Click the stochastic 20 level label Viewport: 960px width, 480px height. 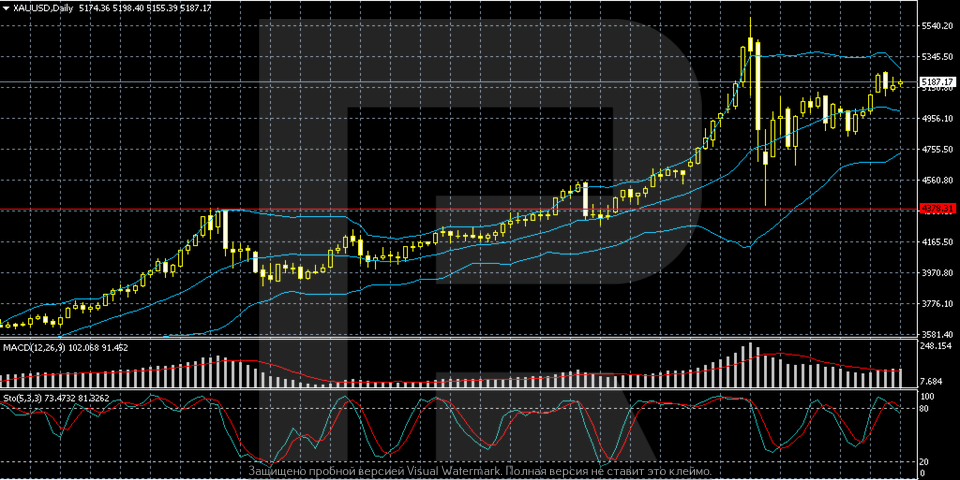coord(927,462)
